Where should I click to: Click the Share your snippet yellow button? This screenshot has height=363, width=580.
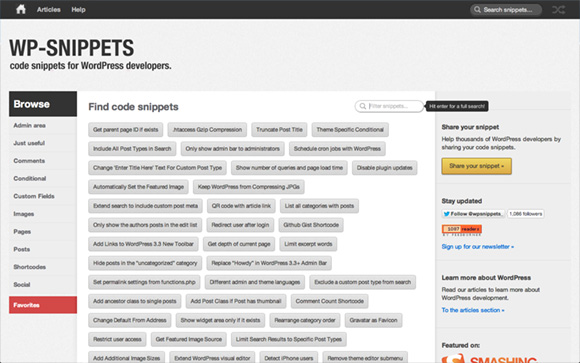click(476, 166)
